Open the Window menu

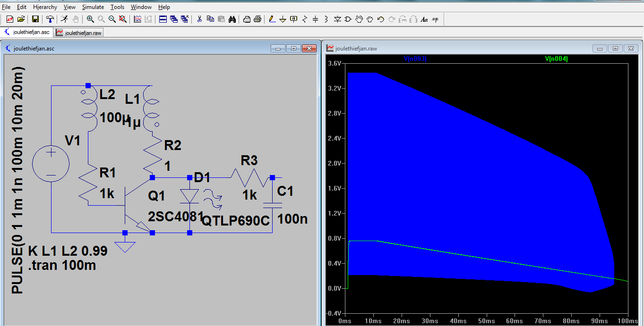coord(141,7)
